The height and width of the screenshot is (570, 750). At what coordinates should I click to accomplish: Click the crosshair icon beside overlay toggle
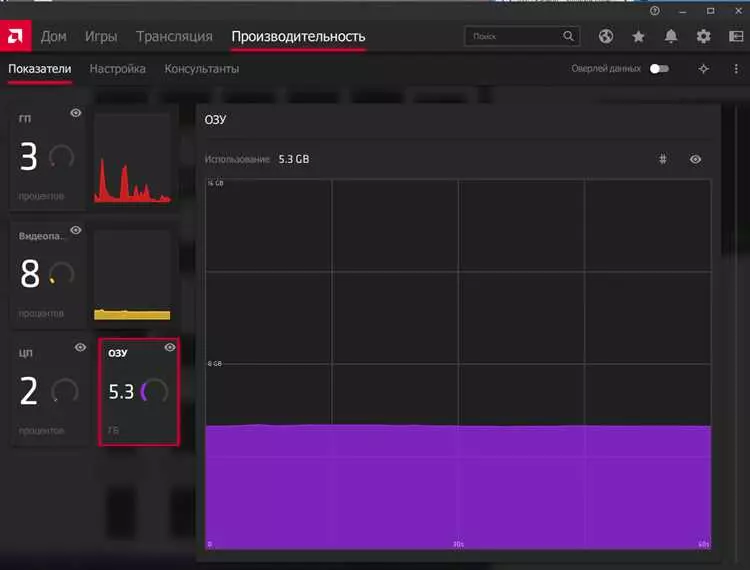[x=703, y=69]
